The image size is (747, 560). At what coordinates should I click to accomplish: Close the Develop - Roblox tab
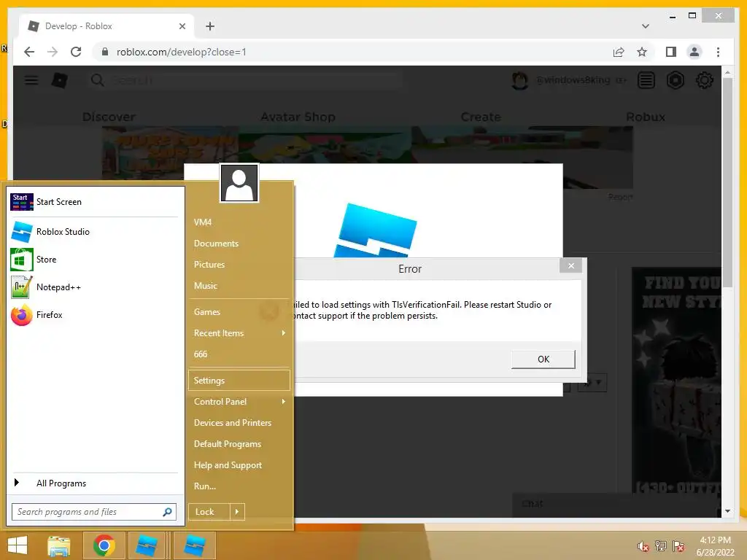[x=182, y=26]
